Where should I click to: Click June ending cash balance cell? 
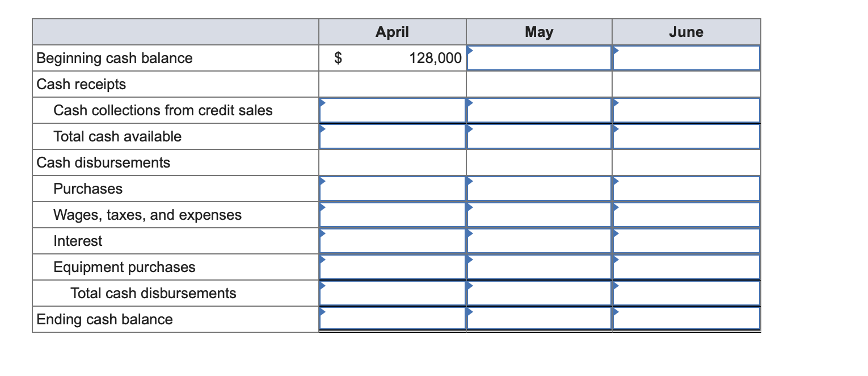686,319
